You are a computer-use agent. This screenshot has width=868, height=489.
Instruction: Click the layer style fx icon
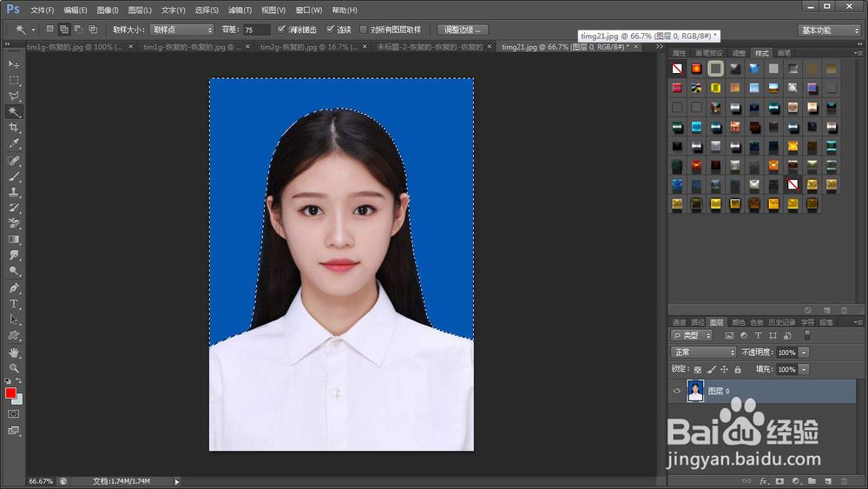(764, 480)
